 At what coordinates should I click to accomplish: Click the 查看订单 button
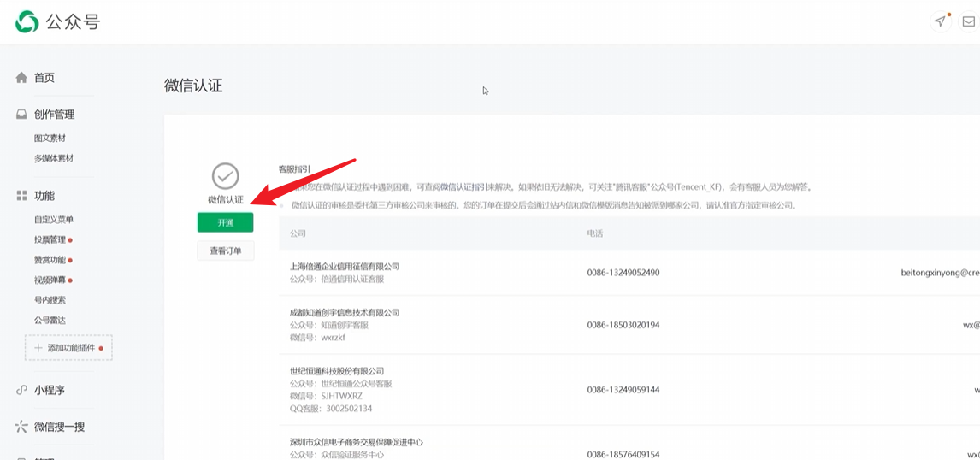point(225,251)
